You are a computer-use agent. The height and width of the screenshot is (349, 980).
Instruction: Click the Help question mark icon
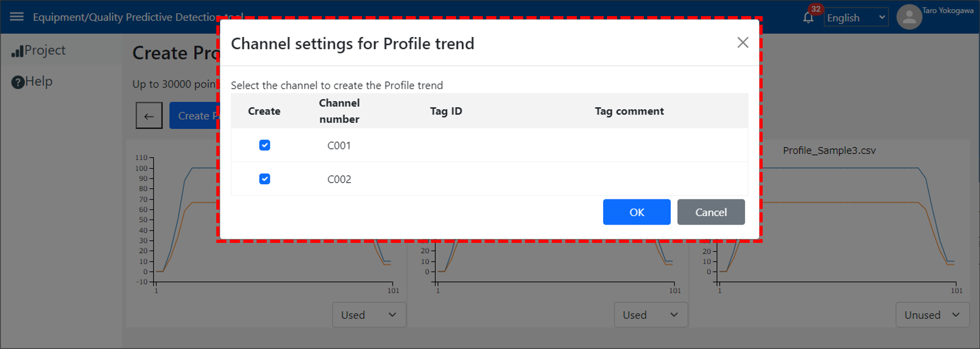point(18,82)
